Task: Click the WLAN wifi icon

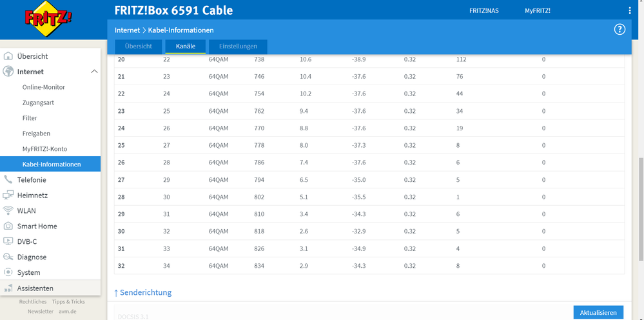Action: (x=8, y=211)
